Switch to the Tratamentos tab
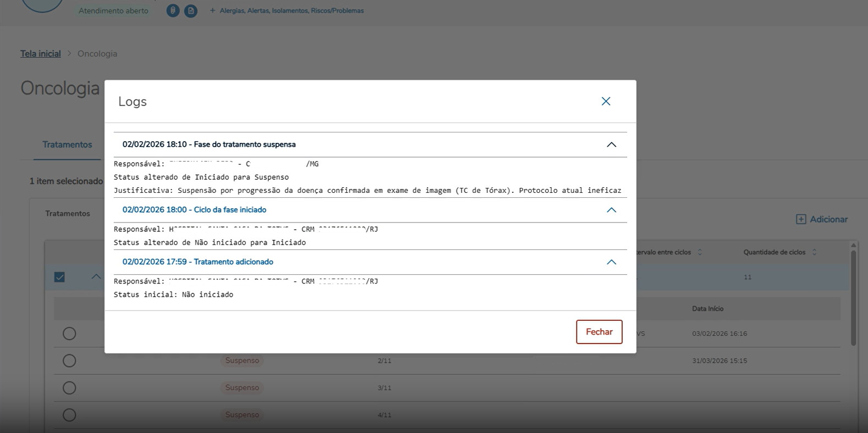This screenshot has height=433, width=868. click(x=67, y=145)
